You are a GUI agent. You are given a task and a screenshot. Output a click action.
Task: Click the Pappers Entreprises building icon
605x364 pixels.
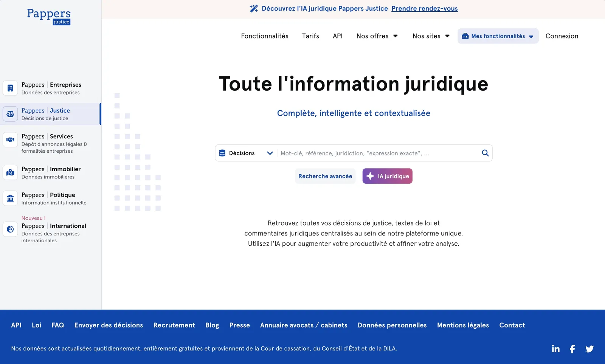click(10, 88)
